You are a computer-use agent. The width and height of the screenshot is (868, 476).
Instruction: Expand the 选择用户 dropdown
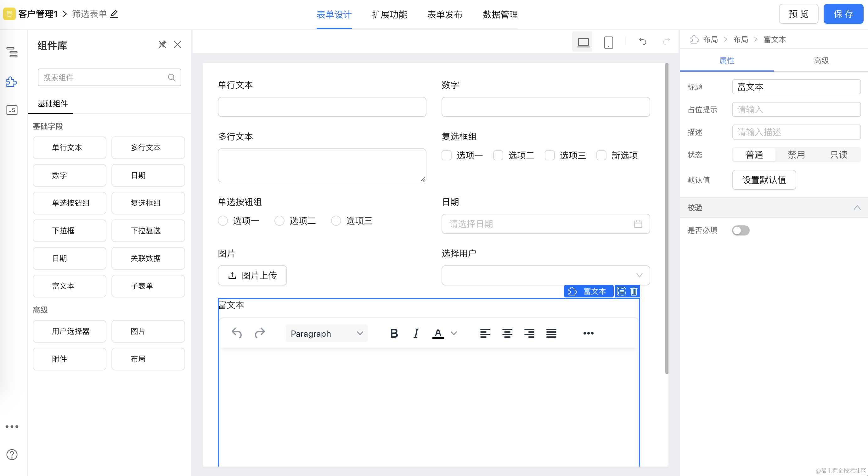pyautogui.click(x=545, y=275)
